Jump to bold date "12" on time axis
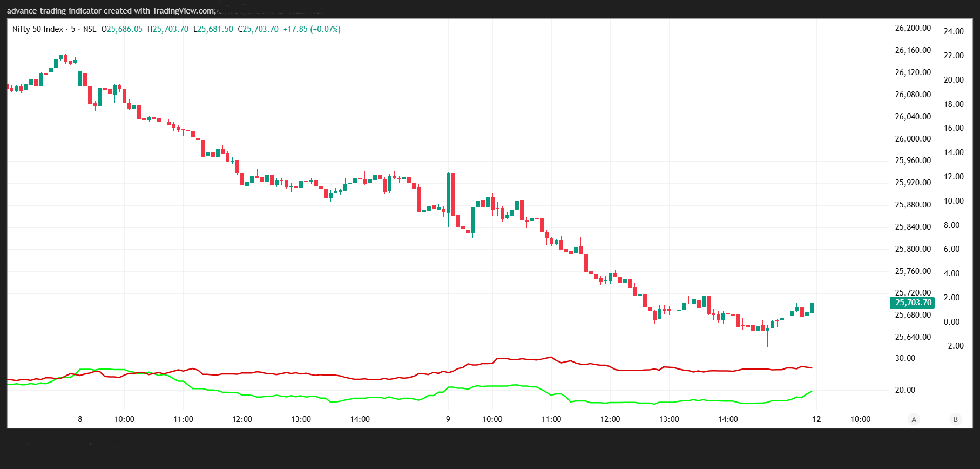 (x=816, y=419)
